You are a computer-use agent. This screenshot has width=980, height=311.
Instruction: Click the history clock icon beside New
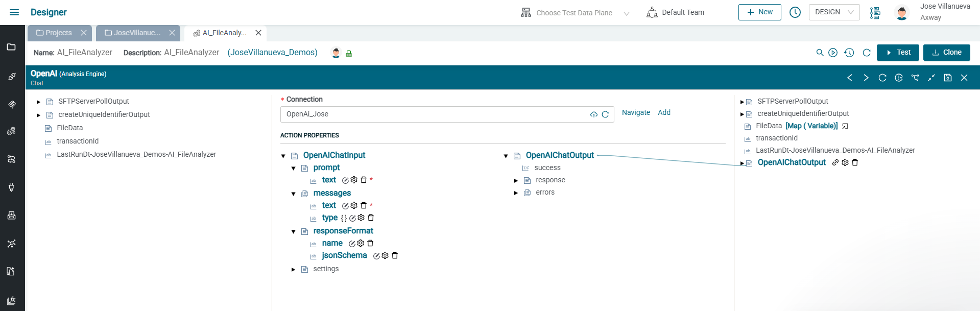click(795, 12)
